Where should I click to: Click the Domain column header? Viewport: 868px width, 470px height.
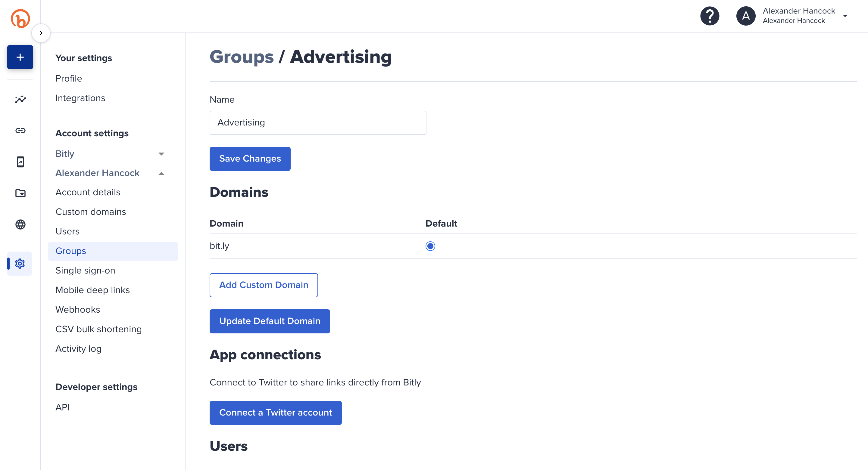[x=226, y=224]
